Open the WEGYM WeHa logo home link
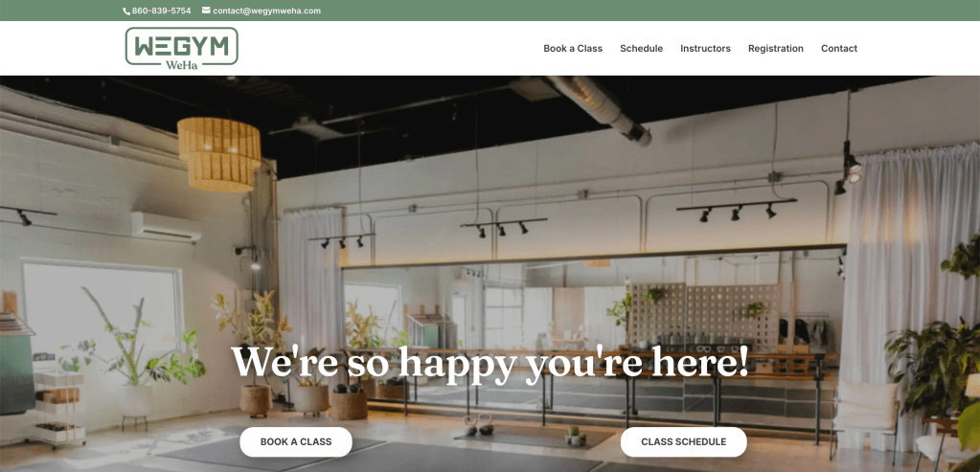The width and height of the screenshot is (980, 472). coord(181,48)
